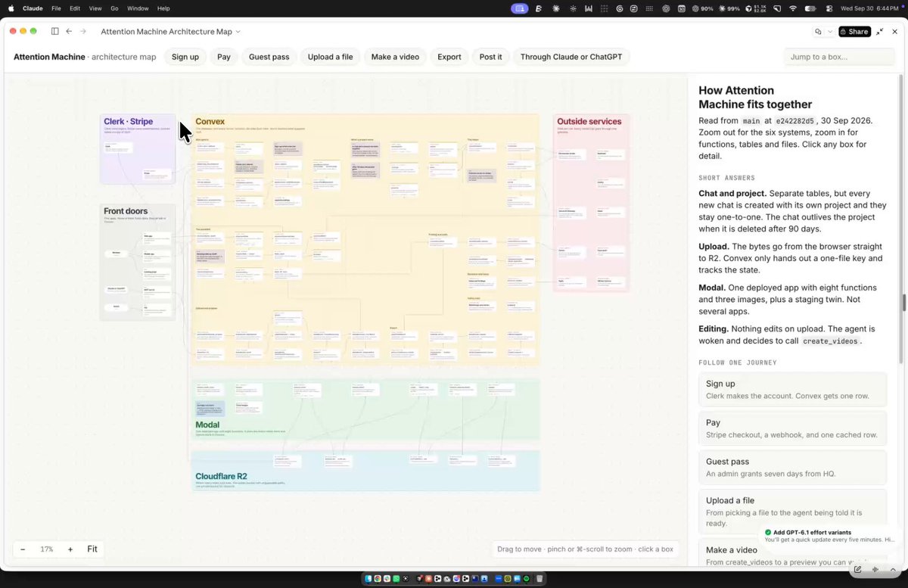Open the View menu

click(95, 8)
